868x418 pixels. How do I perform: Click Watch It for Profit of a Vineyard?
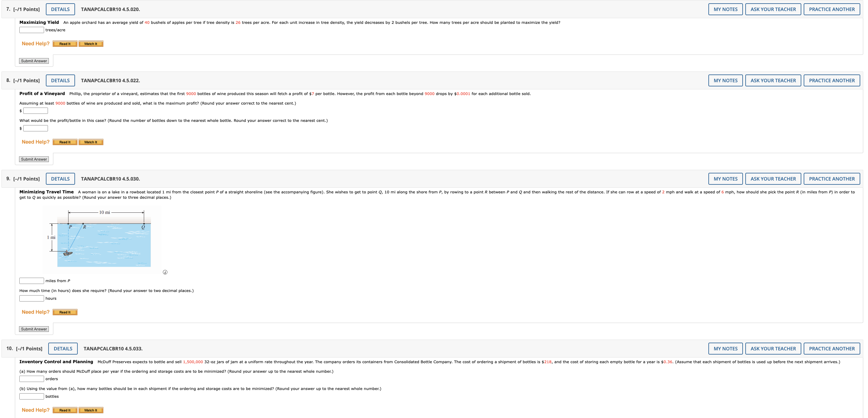[x=91, y=142]
